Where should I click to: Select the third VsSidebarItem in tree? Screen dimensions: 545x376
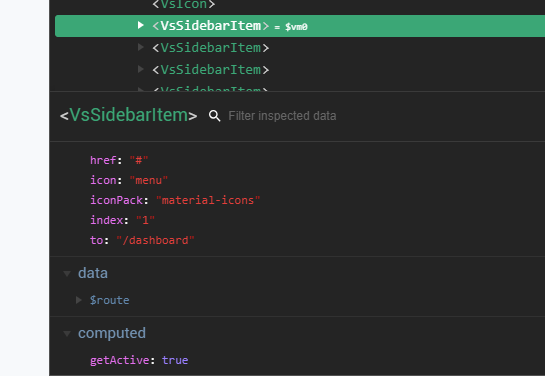point(211,70)
